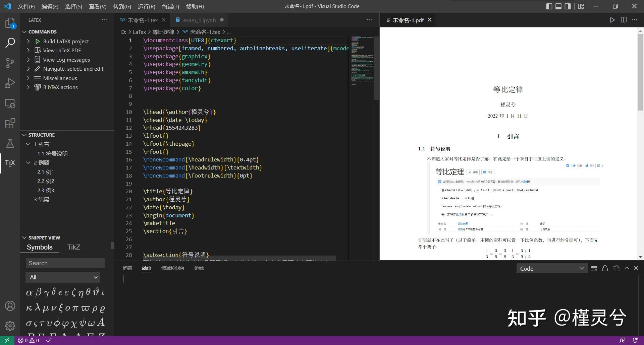Screen dimensions: 644x345
Task: Open the Explorer view in activity bar
Action: [10, 23]
